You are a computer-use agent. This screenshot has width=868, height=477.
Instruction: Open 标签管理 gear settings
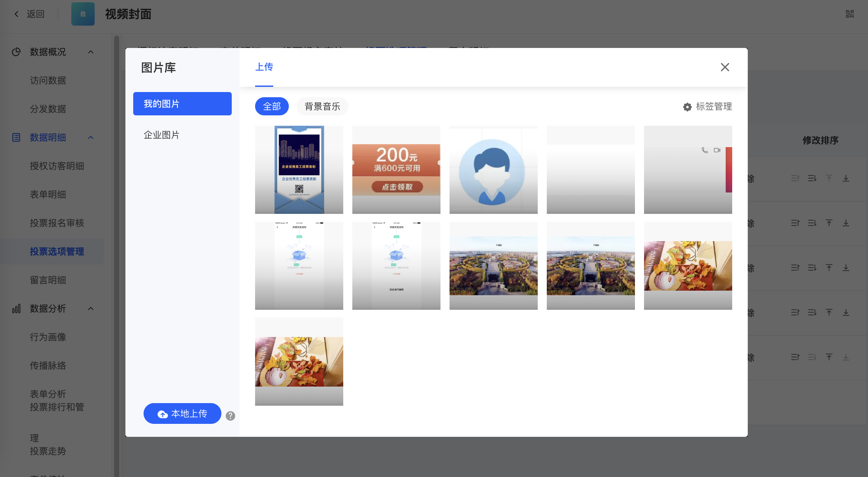point(707,106)
